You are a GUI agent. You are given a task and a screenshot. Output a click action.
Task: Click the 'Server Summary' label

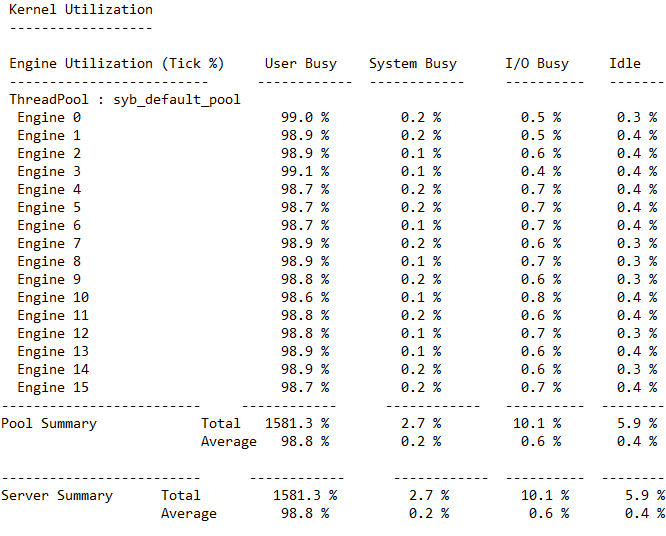[57, 496]
